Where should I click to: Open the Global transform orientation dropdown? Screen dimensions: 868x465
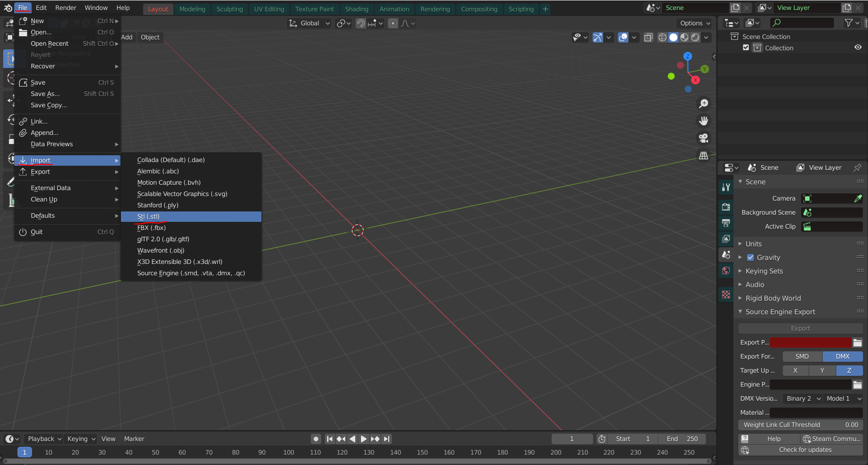point(309,23)
